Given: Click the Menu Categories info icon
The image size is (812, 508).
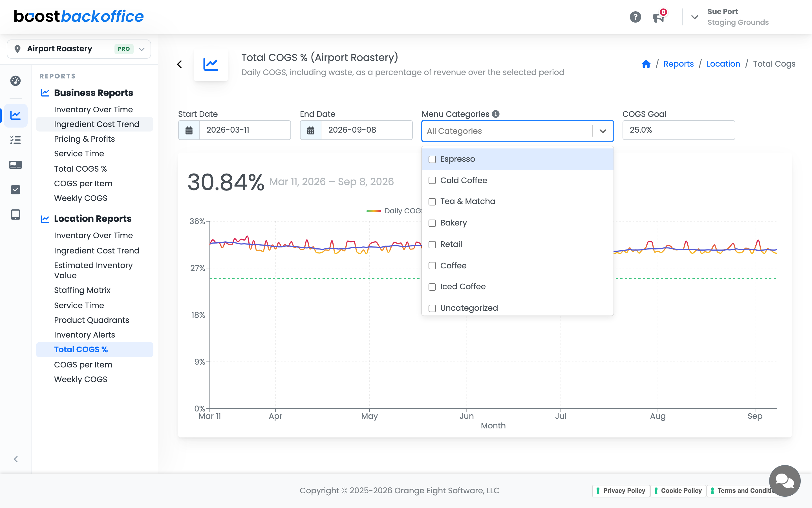Looking at the screenshot, I should pyautogui.click(x=496, y=114).
